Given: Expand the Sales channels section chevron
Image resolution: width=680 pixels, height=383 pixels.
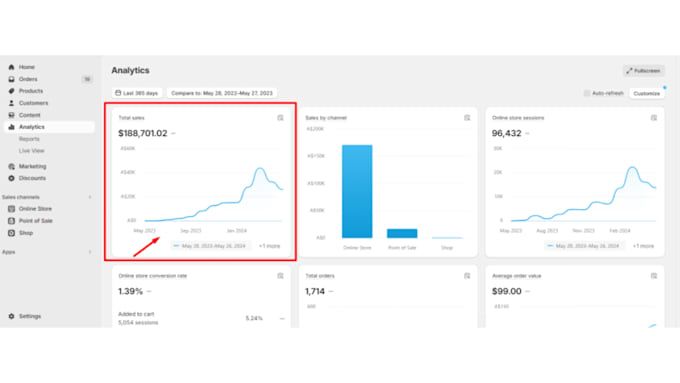Looking at the screenshot, I should 90,197.
